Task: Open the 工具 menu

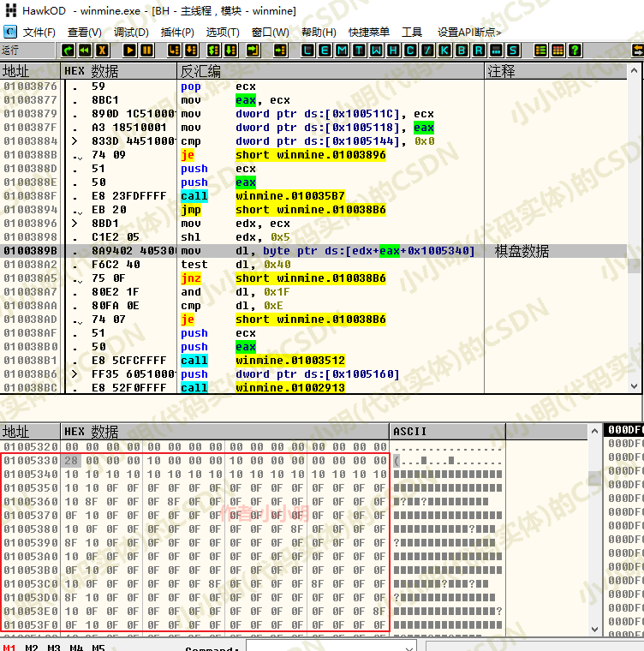Action: 411,32
